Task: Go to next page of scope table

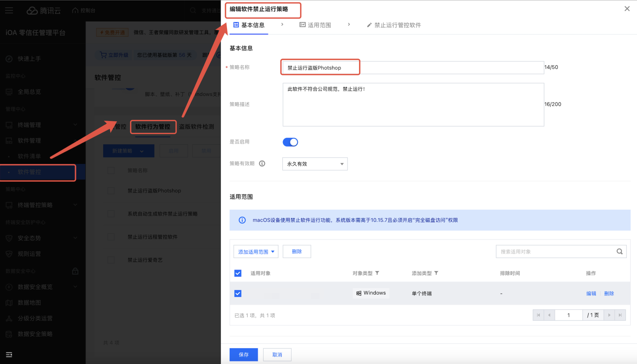Action: (609, 315)
